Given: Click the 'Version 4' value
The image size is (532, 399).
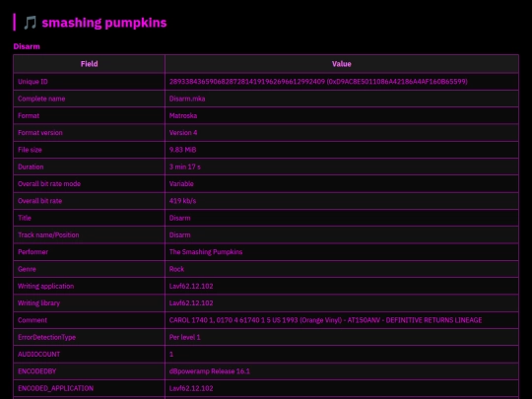Looking at the screenshot, I should point(183,133).
